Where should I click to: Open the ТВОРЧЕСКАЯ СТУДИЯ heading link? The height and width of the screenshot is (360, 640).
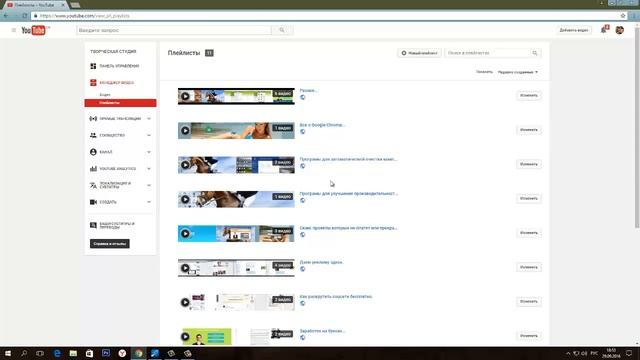(x=113, y=52)
